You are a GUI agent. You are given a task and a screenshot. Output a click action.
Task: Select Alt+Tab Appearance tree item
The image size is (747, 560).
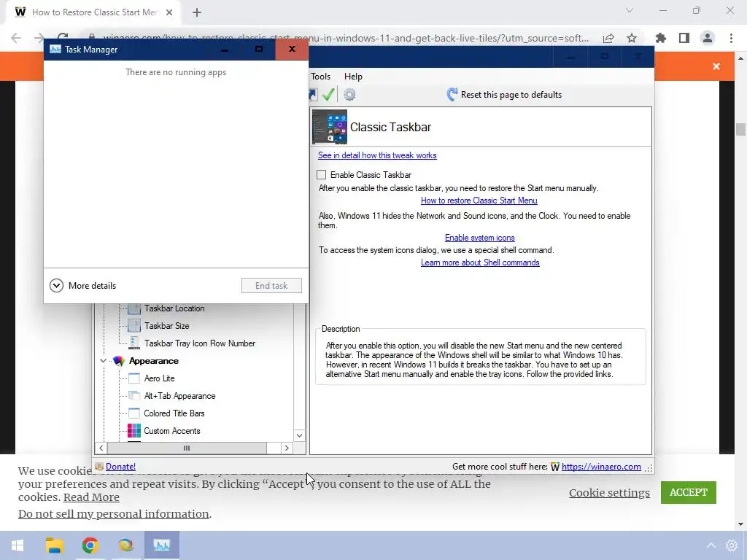tap(179, 396)
